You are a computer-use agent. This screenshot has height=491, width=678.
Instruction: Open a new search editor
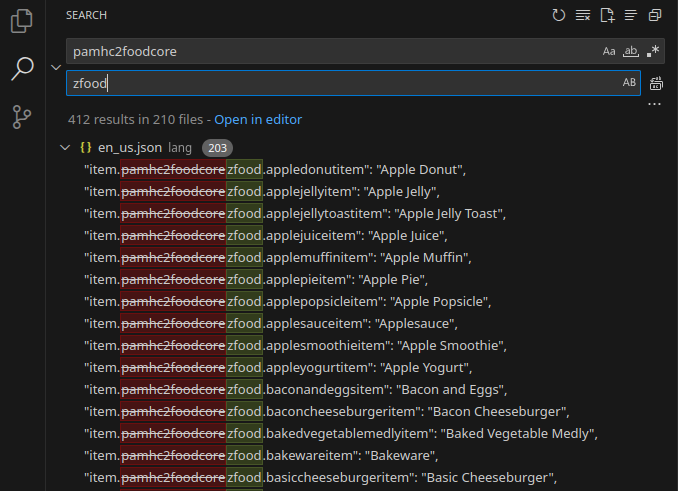(607, 15)
